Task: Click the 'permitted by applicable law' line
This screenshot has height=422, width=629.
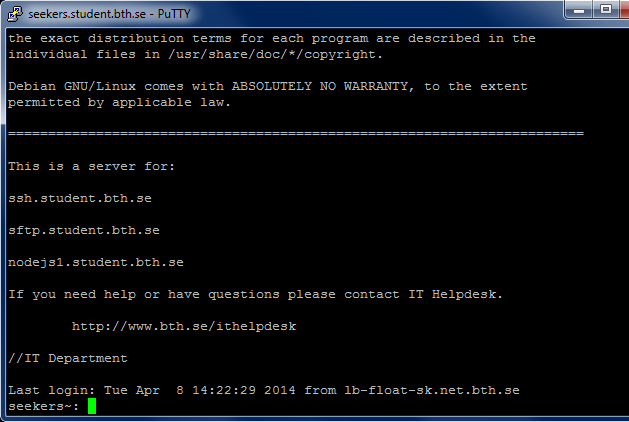Action: (119, 102)
